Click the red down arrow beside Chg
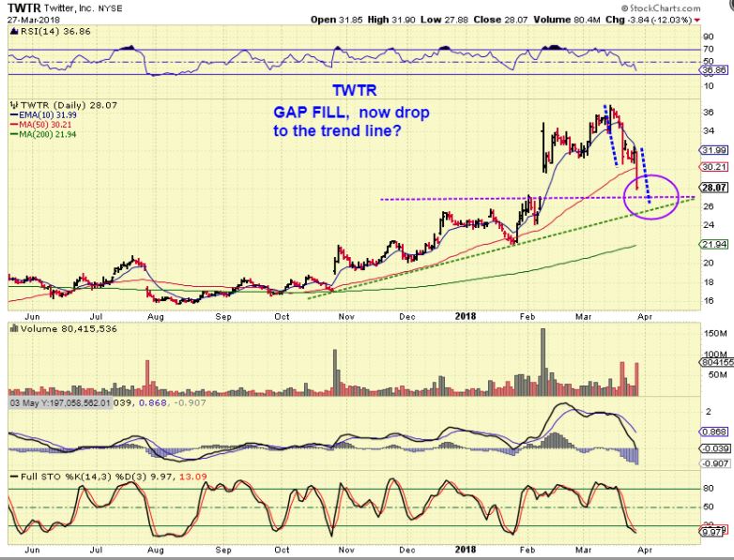This screenshot has height=560, width=734. (x=697, y=20)
